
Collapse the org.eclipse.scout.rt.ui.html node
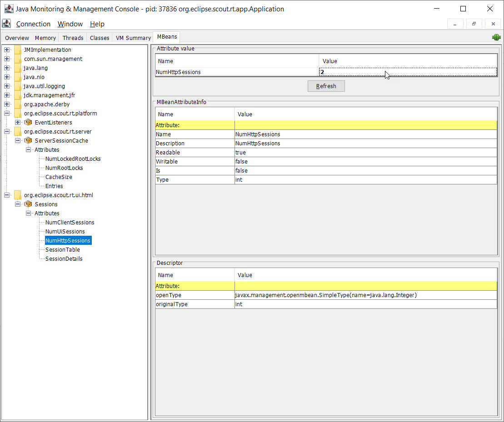(7, 195)
